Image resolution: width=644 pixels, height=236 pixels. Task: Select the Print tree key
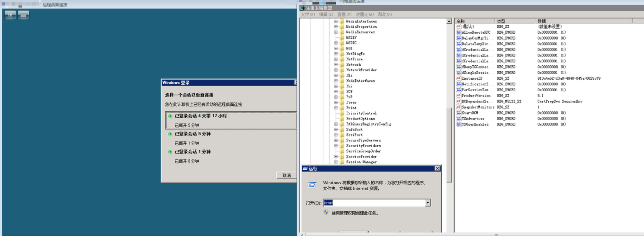pyautogui.click(x=351, y=108)
